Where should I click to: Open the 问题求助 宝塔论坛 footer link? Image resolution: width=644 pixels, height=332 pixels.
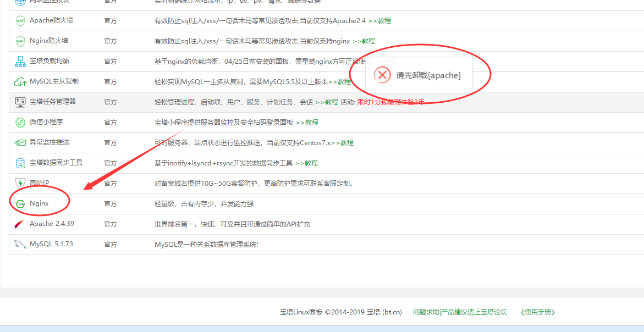[x=460, y=312]
